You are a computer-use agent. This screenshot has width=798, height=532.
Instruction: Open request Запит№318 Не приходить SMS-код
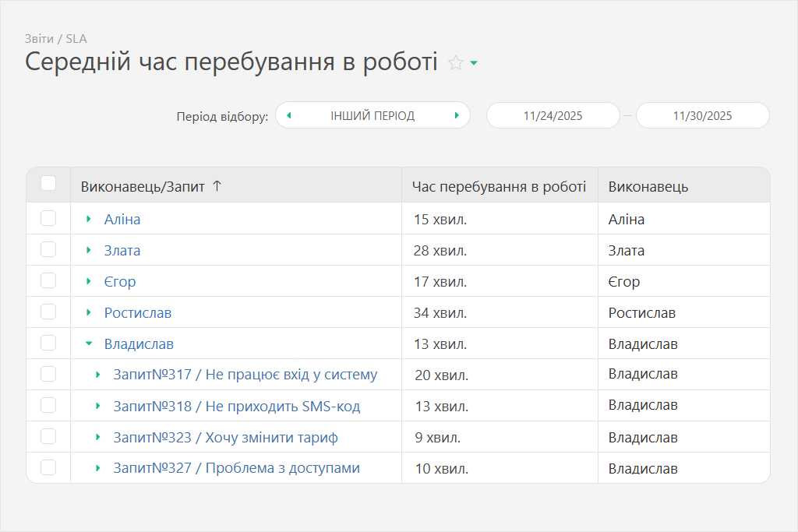[236, 406]
